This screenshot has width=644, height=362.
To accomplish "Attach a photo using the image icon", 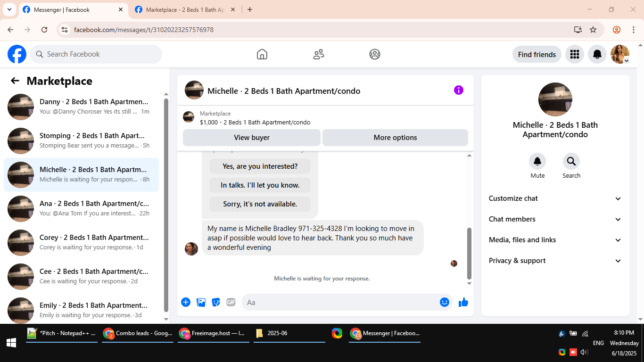I will [201, 302].
